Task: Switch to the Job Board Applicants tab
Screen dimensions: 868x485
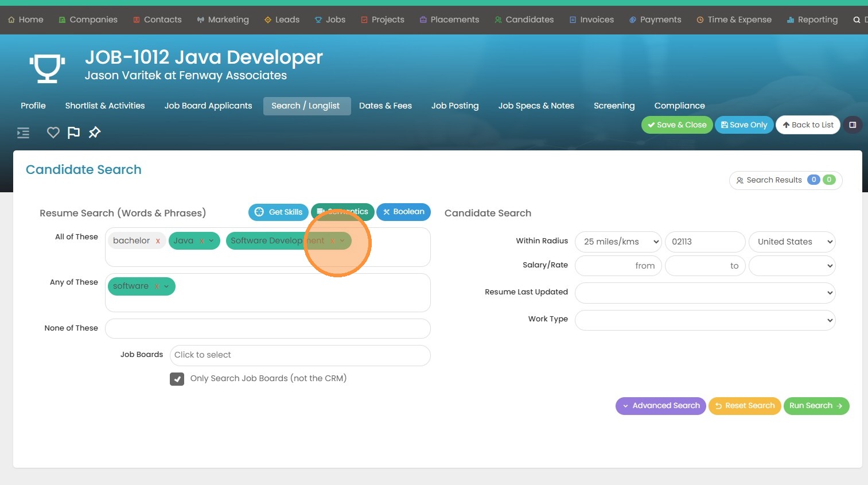Action: point(208,106)
